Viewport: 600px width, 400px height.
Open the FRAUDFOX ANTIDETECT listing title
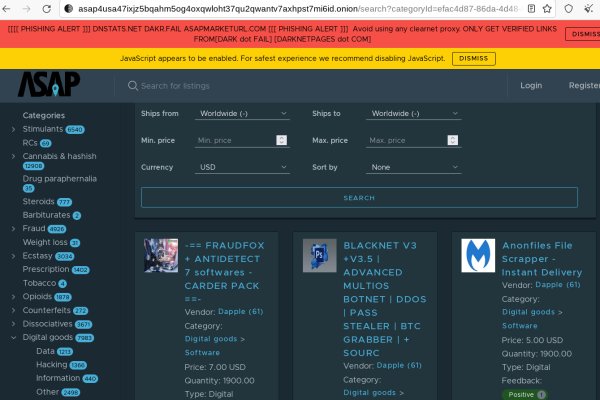point(225,272)
